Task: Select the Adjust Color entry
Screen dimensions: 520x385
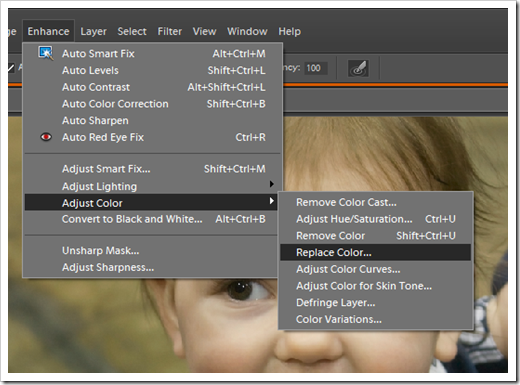Action: (x=151, y=203)
